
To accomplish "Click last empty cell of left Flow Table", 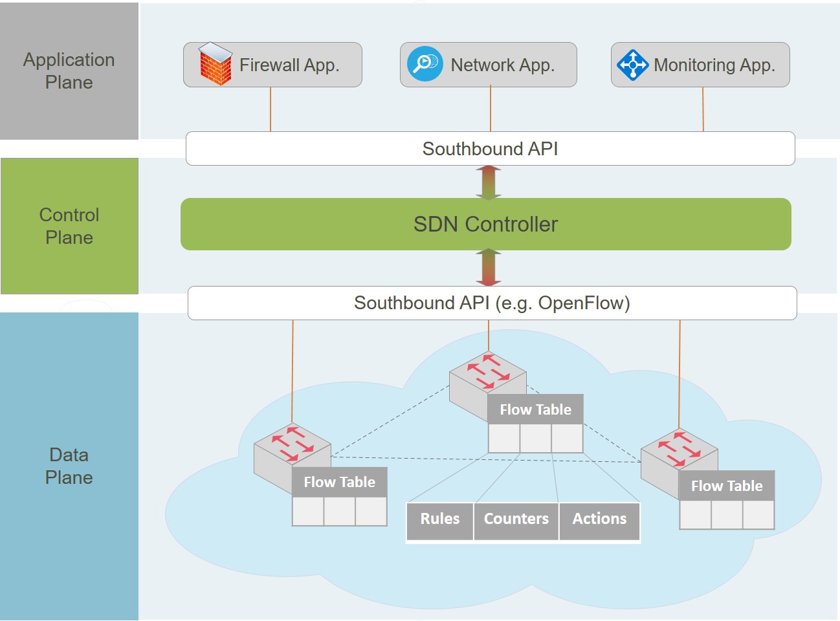I will pos(371,511).
